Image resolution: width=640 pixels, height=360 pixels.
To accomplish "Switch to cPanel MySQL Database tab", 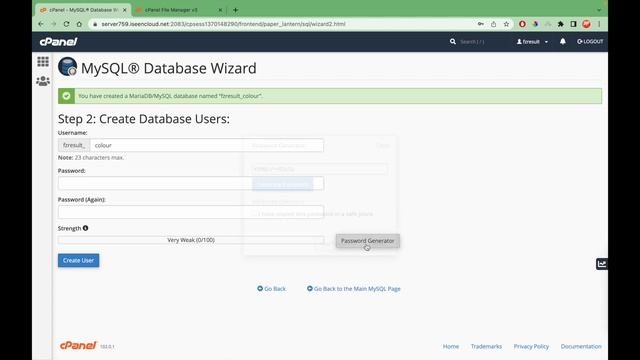I will [x=82, y=10].
